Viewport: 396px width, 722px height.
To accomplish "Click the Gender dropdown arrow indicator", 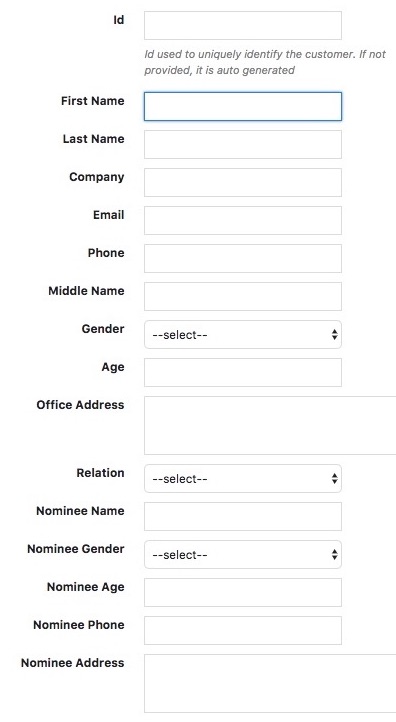I will pyautogui.click(x=335, y=335).
